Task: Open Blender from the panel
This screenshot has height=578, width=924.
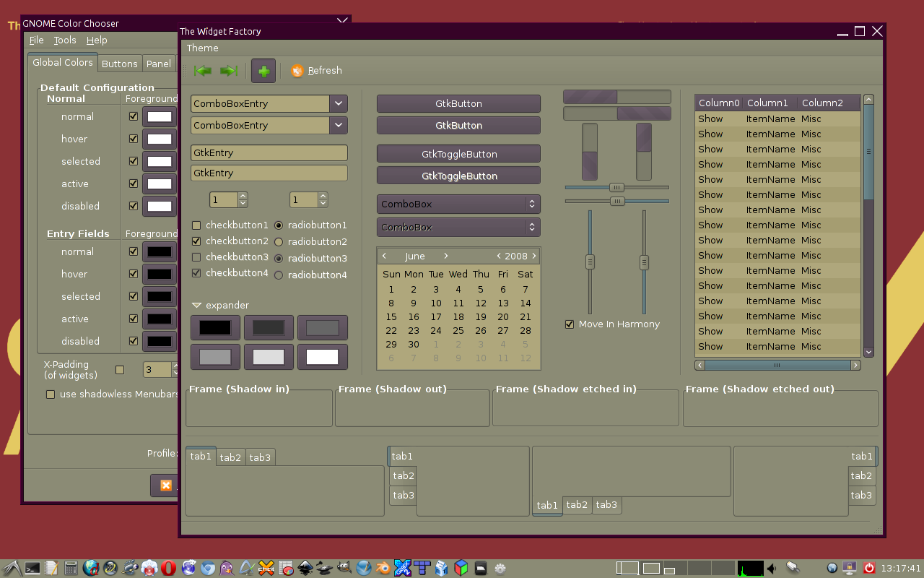Action: click(x=382, y=568)
